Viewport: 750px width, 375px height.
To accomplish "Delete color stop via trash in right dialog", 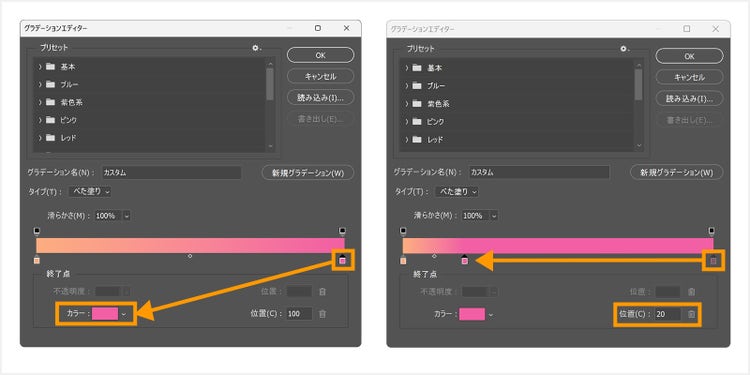I will pyautogui.click(x=691, y=314).
